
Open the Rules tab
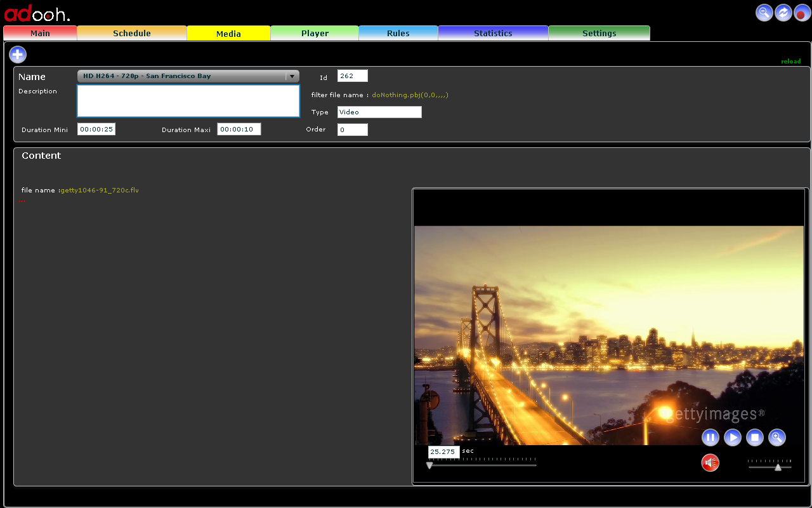(x=398, y=33)
